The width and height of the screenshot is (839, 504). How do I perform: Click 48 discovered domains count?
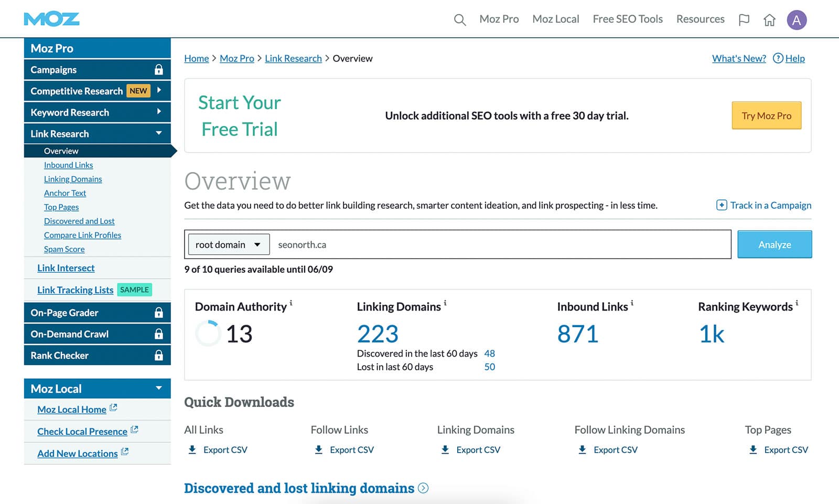coord(490,353)
